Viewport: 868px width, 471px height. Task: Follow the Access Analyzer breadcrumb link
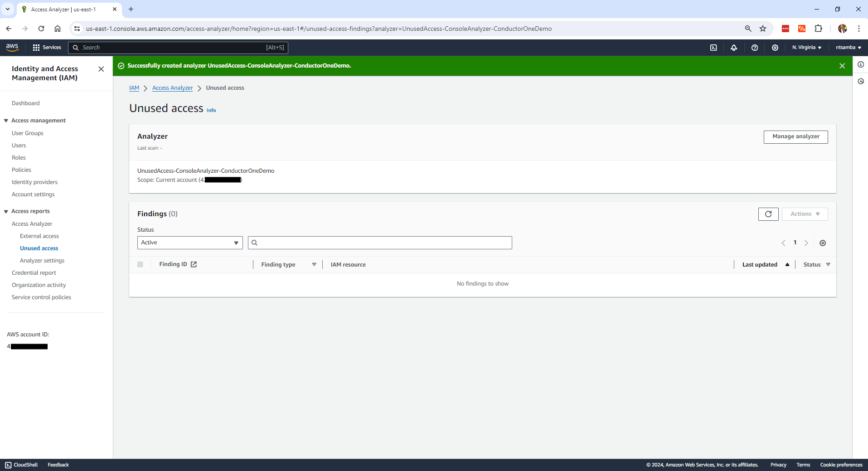pyautogui.click(x=172, y=87)
